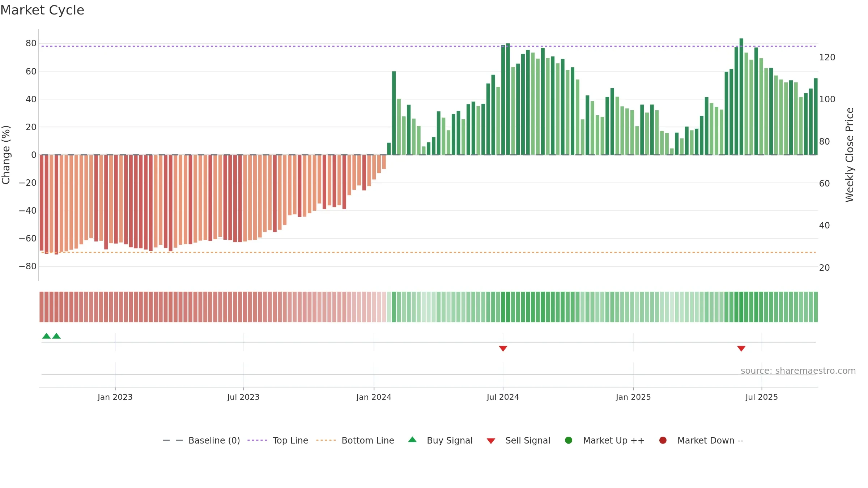Toggle the Top Line legend entry
The height and width of the screenshot is (488, 868).
(278, 440)
